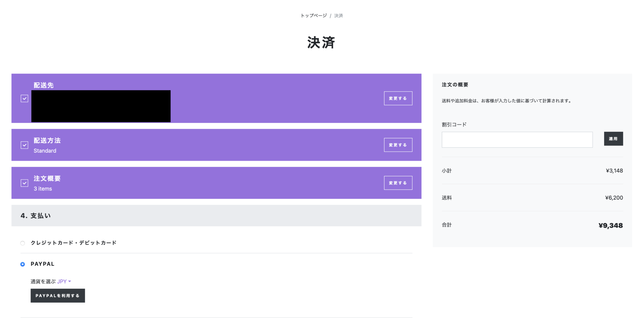Open the JPY currency dropdown
Screen dimensions: 644x318
(64, 281)
